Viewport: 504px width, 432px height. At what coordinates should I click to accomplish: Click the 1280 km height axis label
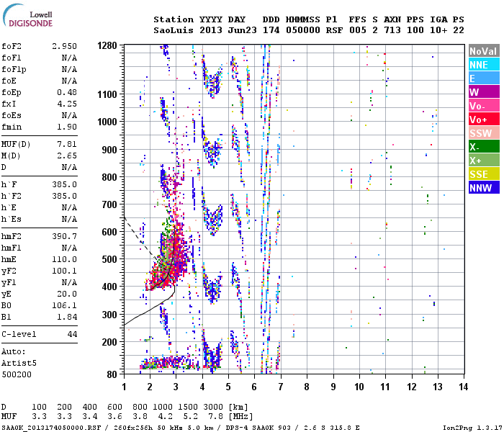point(107,45)
